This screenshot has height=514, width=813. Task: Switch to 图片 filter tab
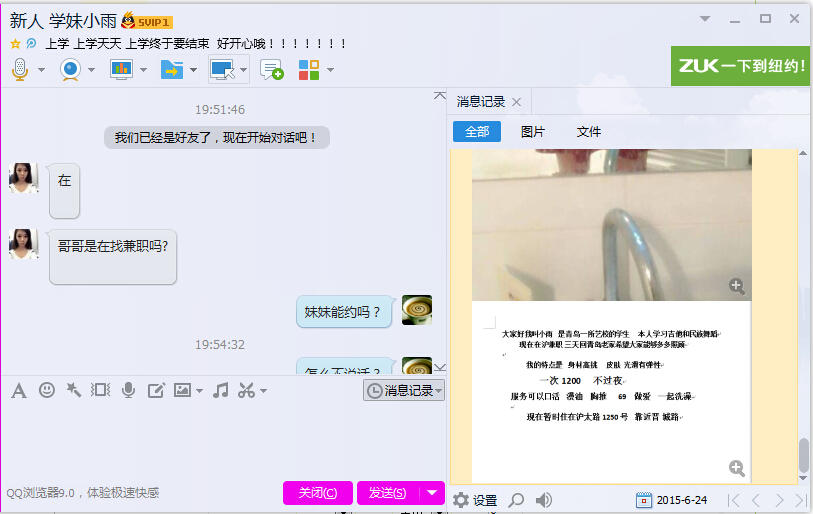coord(532,132)
